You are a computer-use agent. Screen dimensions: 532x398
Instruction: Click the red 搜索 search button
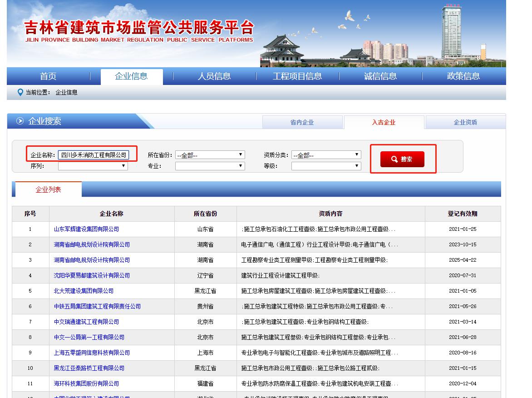click(402, 159)
